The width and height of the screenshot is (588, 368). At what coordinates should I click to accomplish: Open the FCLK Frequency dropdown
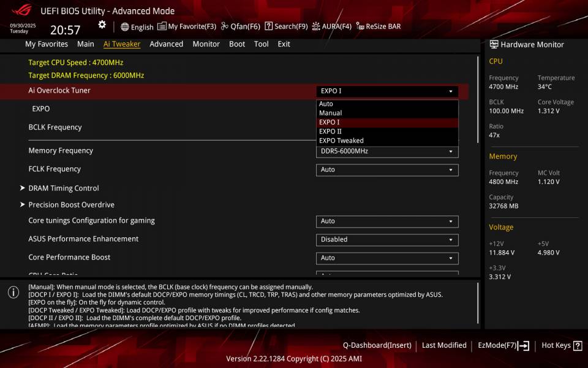[x=386, y=169]
